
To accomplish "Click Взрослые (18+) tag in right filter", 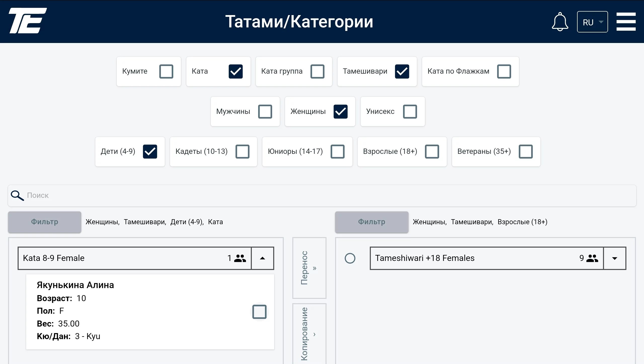I will (x=522, y=222).
